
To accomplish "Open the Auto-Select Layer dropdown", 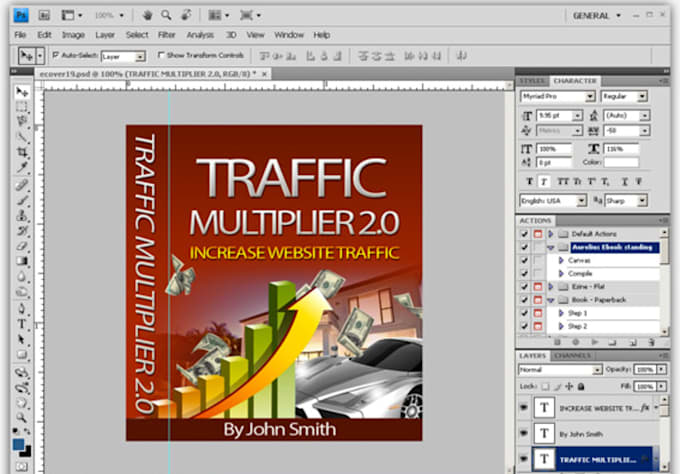I will pyautogui.click(x=140, y=56).
